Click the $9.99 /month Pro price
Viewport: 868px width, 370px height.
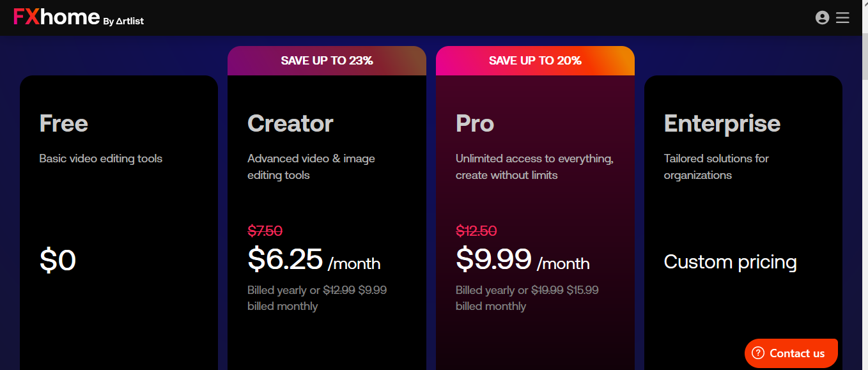[x=523, y=259]
